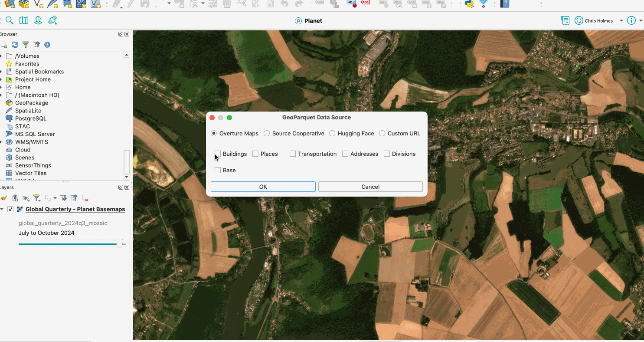
Task: Select the Source Cooperative radio button
Action: click(267, 133)
